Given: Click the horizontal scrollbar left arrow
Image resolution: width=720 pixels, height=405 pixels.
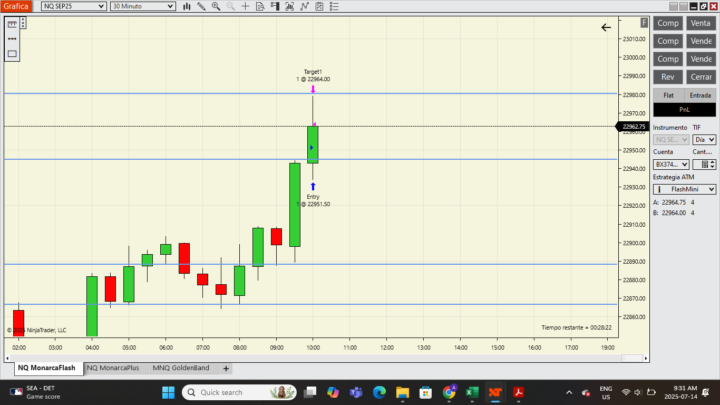Looking at the screenshot, I should click(7, 358).
